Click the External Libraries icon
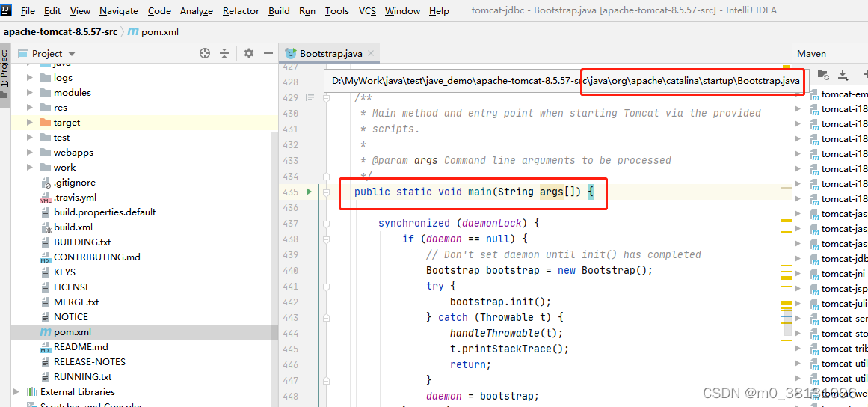Viewport: 868px width, 407px height. click(32, 391)
